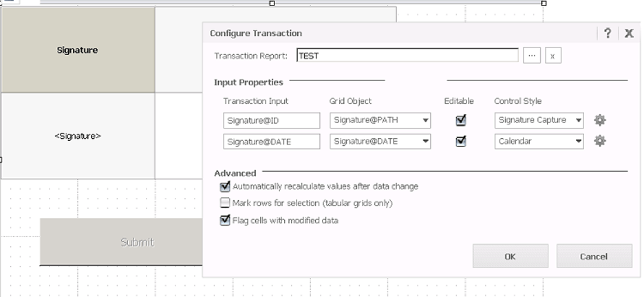
Task: Disable automatically recalculate values after data change
Action: point(224,186)
